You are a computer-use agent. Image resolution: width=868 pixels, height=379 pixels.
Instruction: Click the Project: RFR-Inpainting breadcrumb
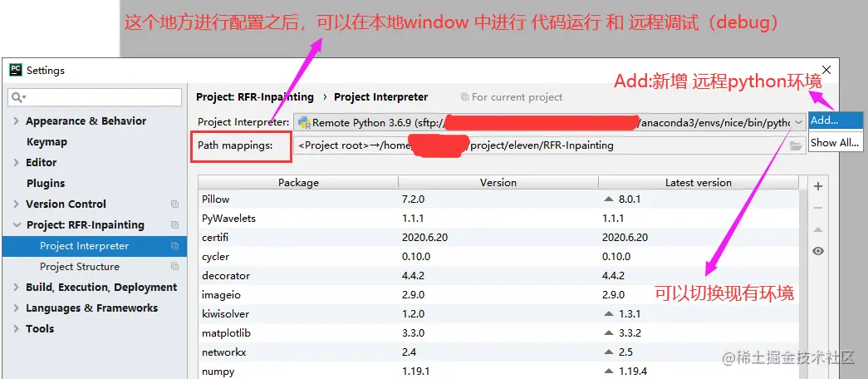(x=255, y=97)
